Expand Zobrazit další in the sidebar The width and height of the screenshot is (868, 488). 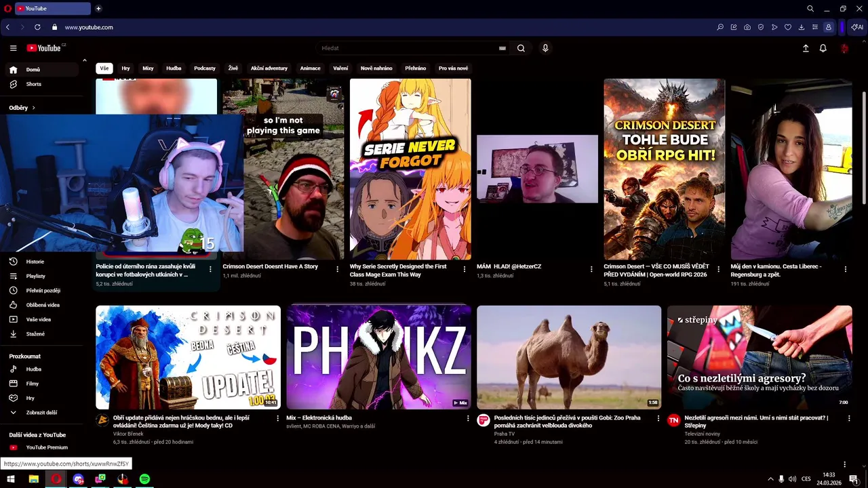tap(42, 413)
